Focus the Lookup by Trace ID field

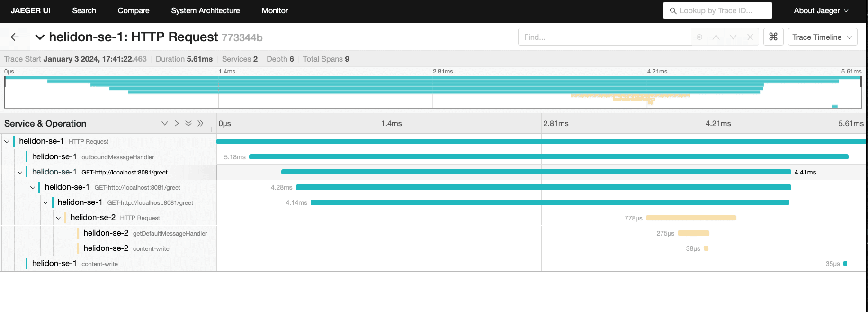click(717, 10)
